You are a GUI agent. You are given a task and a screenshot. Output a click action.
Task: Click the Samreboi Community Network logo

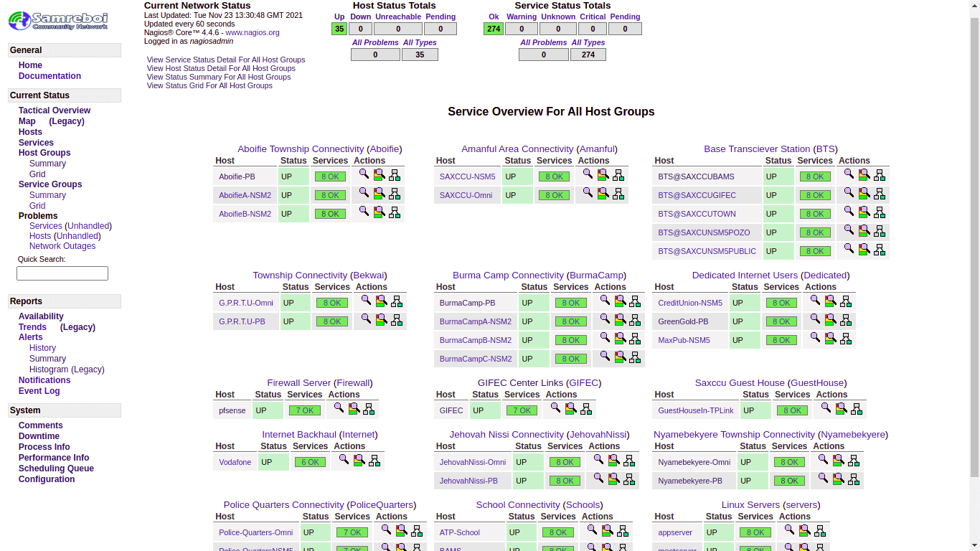[x=59, y=21]
